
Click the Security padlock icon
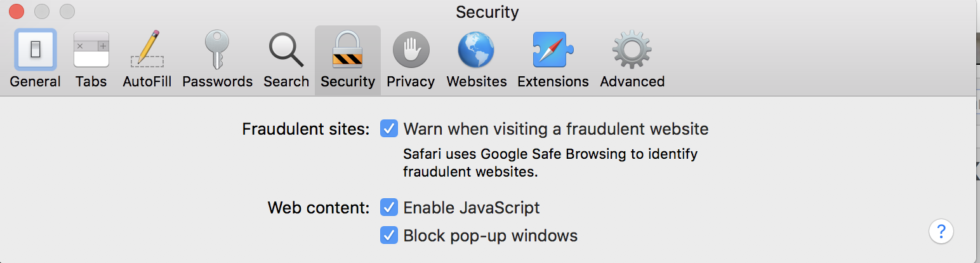coord(347,50)
